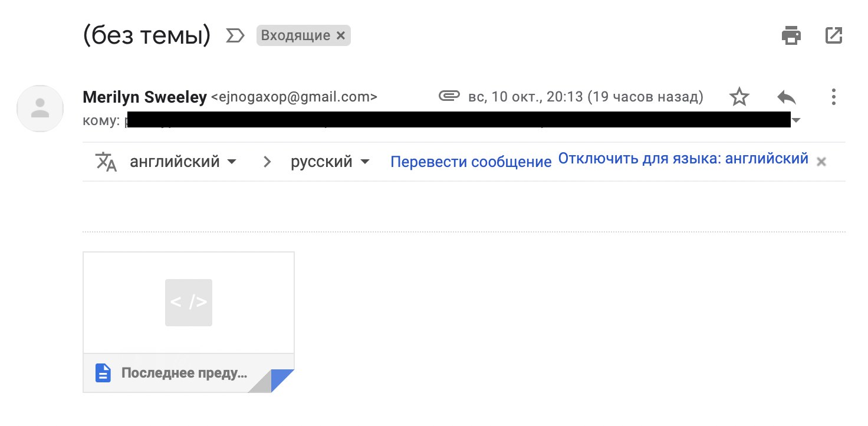The height and width of the screenshot is (426, 868).
Task: Click Перевести сообщение link
Action: click(471, 162)
